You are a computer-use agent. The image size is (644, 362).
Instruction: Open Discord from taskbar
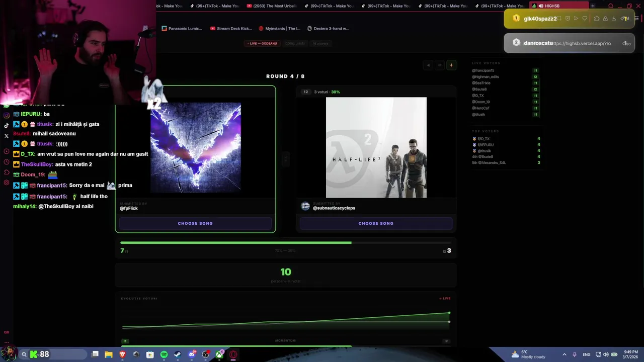[192, 354]
